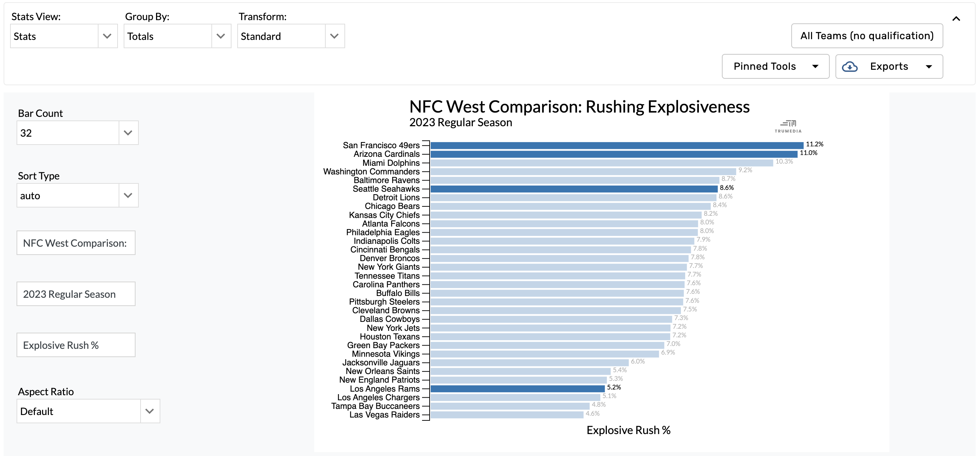Click the All Teams (no qualification) button

pos(867,35)
